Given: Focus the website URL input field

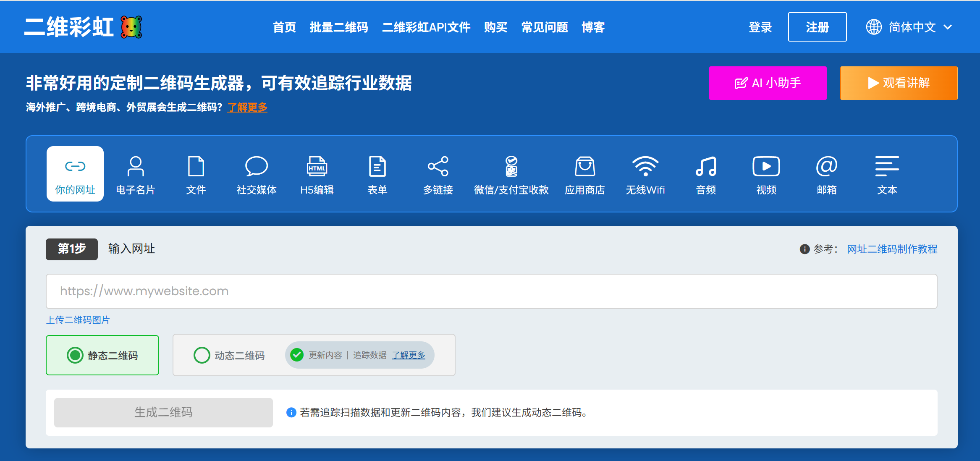Looking at the screenshot, I should 491,291.
